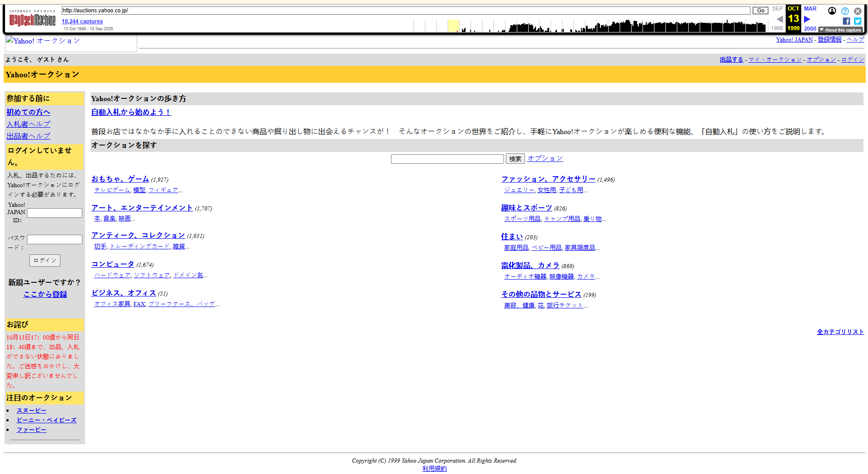Screen dimensions: 868x474
Task: Click the Wayback Machine logo
Action: [32, 18]
